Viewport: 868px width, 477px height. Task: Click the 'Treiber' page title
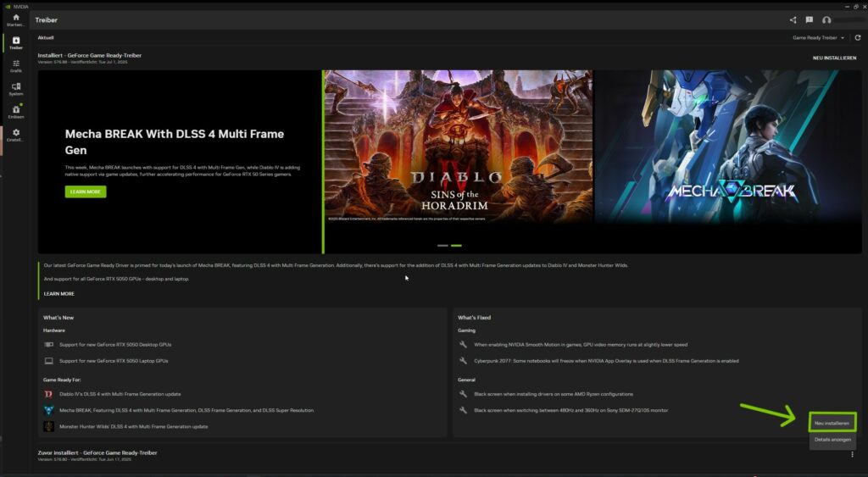(x=47, y=20)
